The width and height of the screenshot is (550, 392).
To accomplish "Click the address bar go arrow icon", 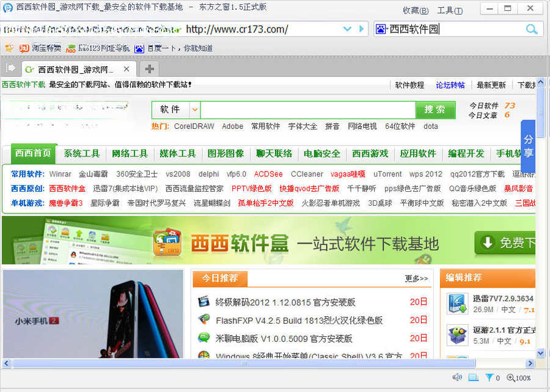I will pyautogui.click(x=361, y=29).
